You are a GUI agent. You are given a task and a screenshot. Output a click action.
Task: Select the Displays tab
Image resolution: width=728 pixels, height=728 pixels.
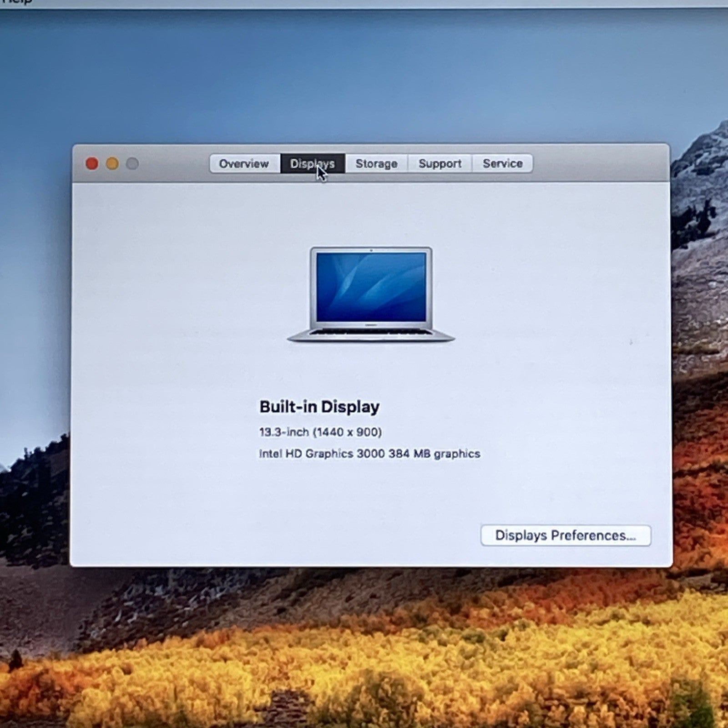[312, 163]
